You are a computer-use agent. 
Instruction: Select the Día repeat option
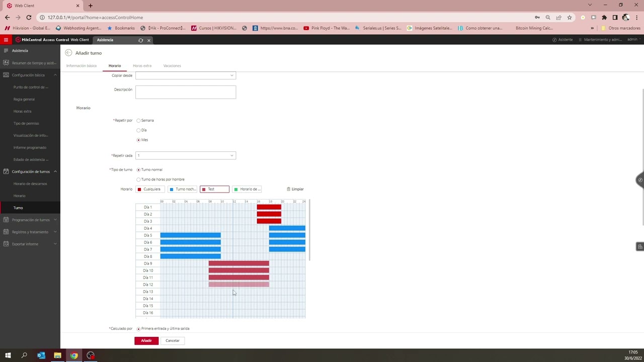[138, 130]
